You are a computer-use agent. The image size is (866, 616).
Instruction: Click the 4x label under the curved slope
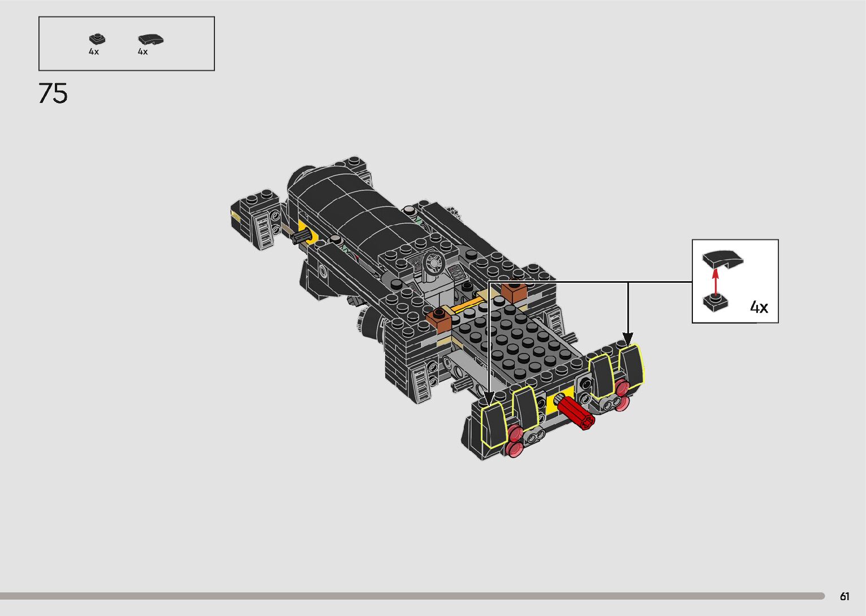click(143, 52)
